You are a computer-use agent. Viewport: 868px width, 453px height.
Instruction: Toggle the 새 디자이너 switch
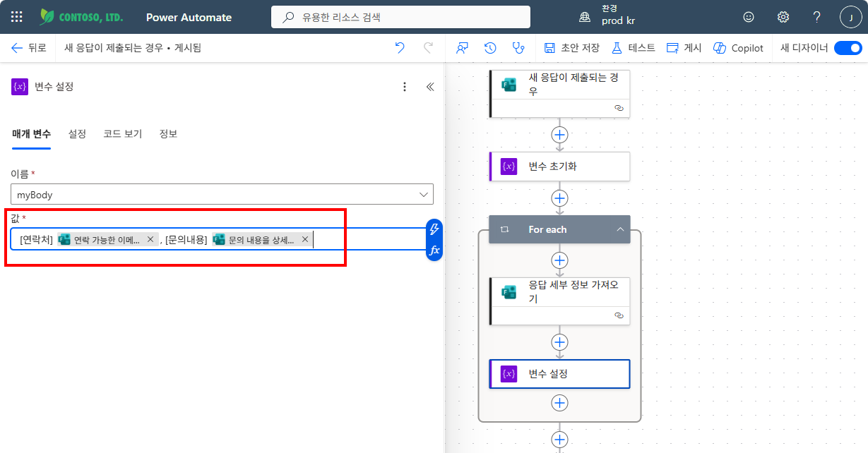(x=848, y=48)
